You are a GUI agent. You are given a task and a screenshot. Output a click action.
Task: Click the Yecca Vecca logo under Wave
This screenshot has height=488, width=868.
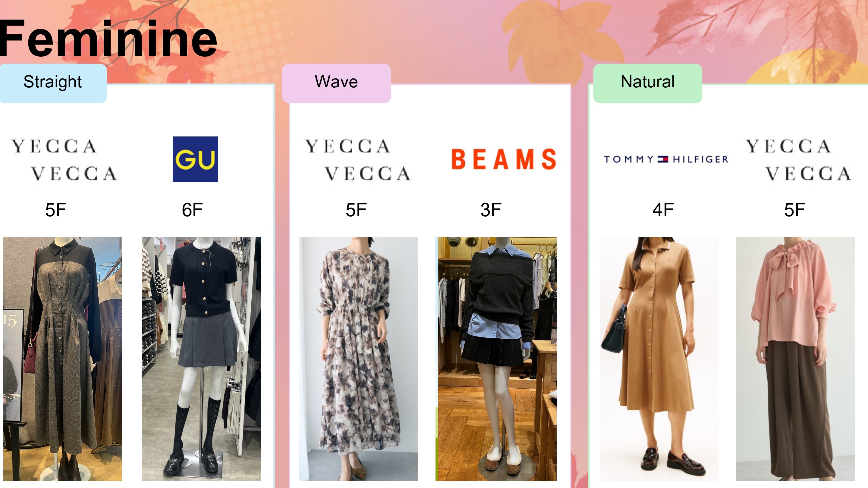(x=357, y=160)
